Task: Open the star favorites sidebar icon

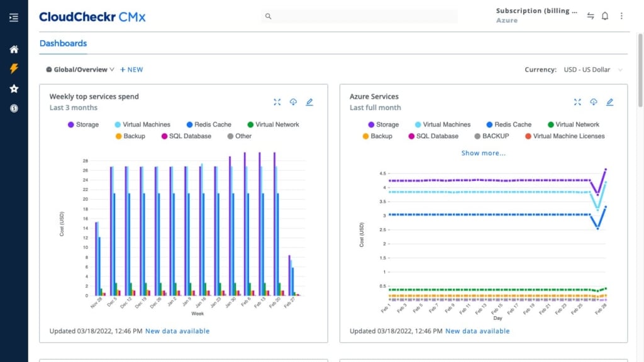Action: tap(14, 88)
